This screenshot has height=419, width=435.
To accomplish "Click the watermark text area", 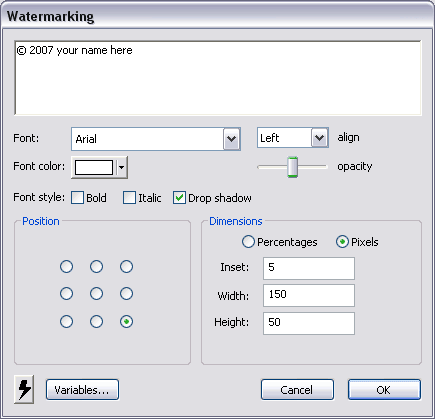I will (x=218, y=78).
